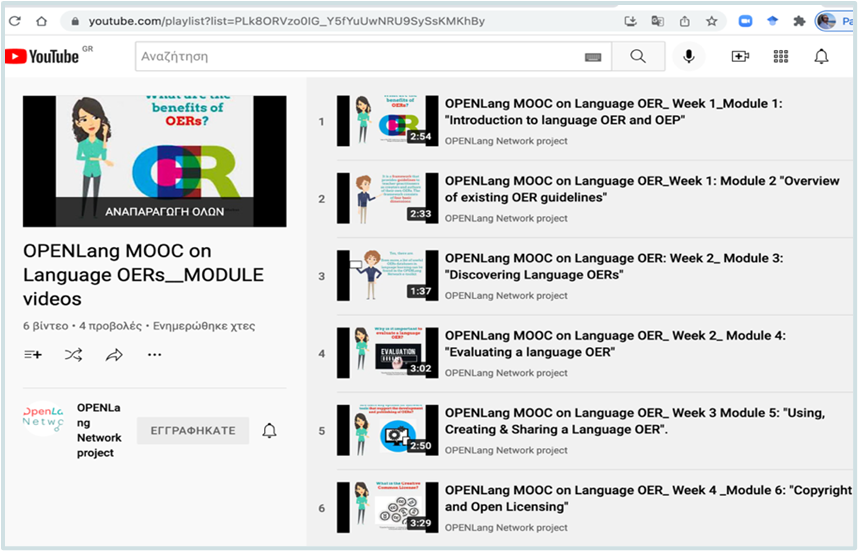
Task: Play all via ΑΝΑΠΑΡΑΓΩΓΗ ΟΛΩΝ overlay
Action: (164, 212)
